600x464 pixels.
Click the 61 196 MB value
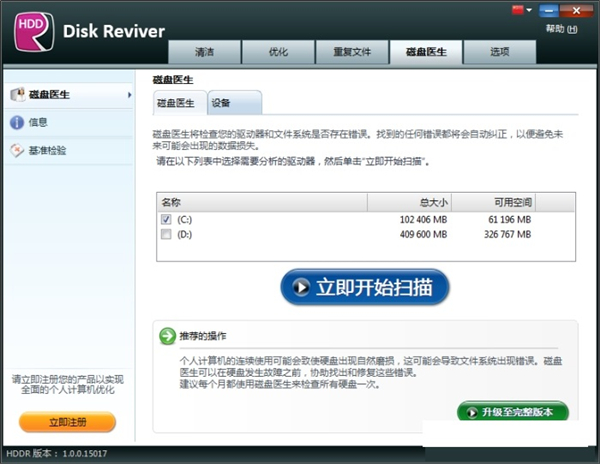pyautogui.click(x=509, y=220)
